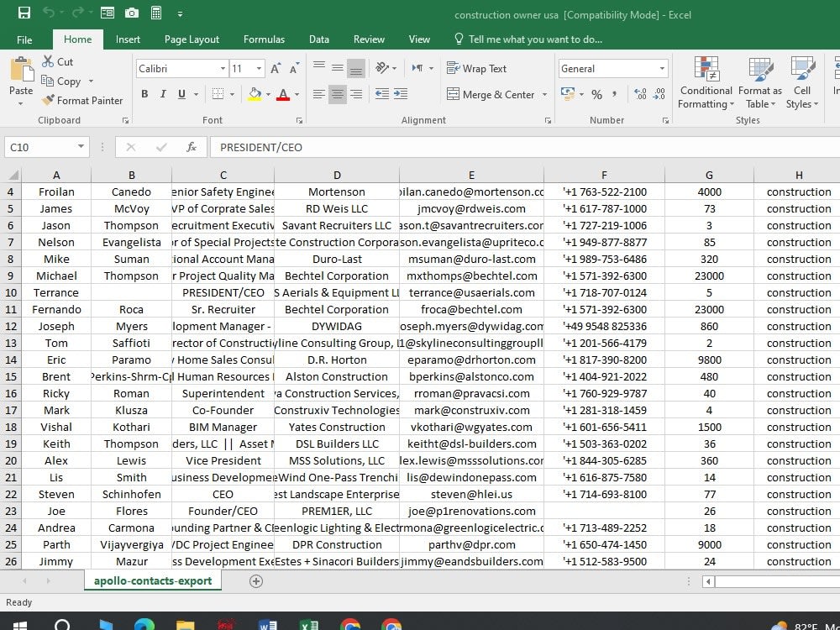Open the Font name dropdown
The height and width of the screenshot is (630, 840).
coord(221,68)
